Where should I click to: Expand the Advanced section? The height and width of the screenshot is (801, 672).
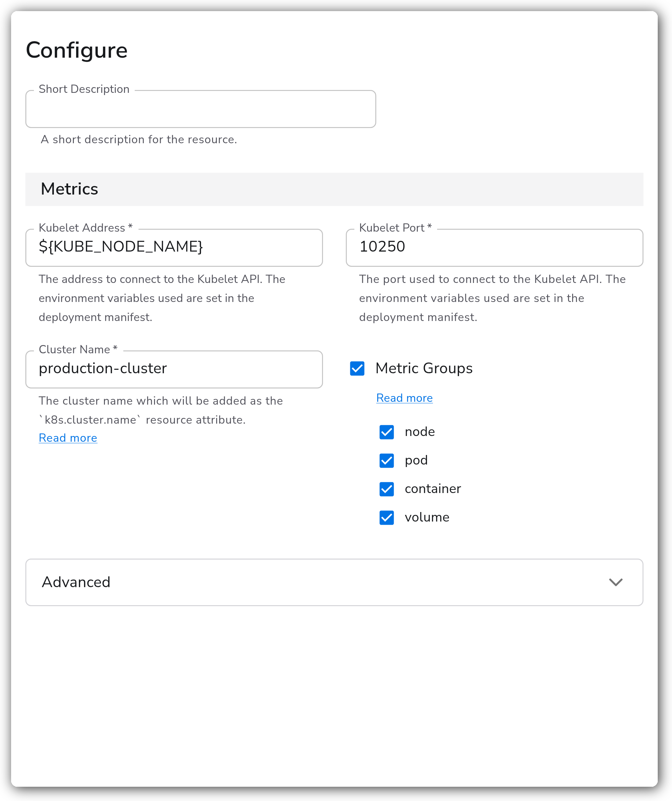tap(334, 582)
